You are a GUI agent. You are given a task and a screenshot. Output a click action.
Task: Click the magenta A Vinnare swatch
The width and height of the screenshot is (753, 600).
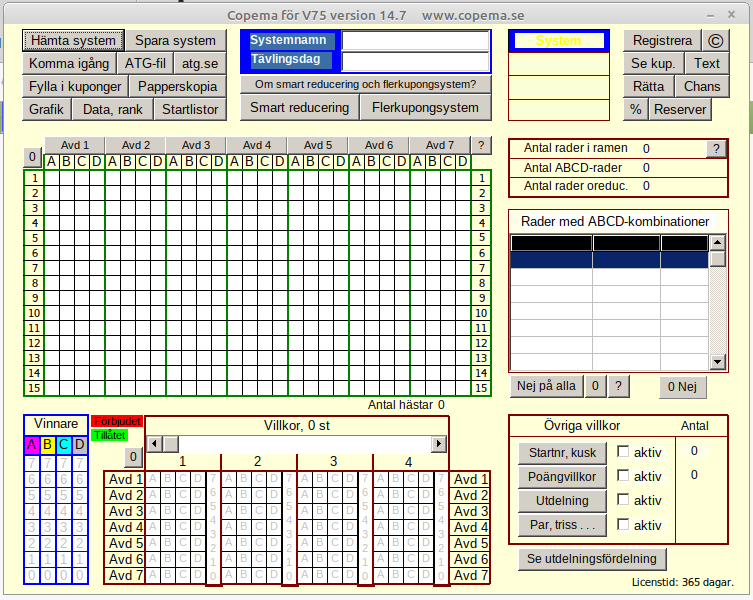coord(32,445)
